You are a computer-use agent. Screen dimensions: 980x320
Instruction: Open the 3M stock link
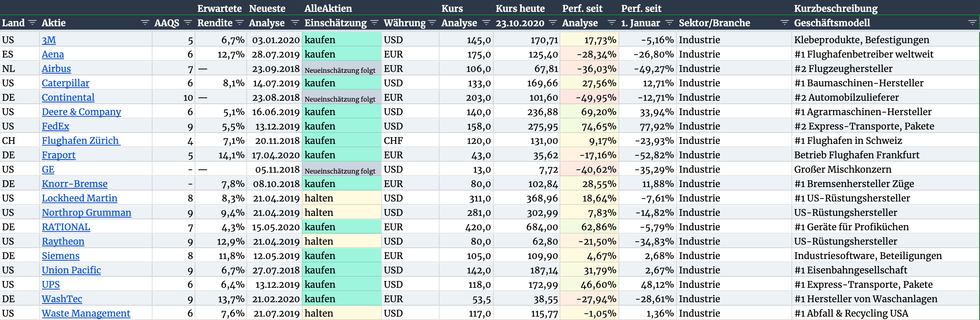[x=49, y=40]
